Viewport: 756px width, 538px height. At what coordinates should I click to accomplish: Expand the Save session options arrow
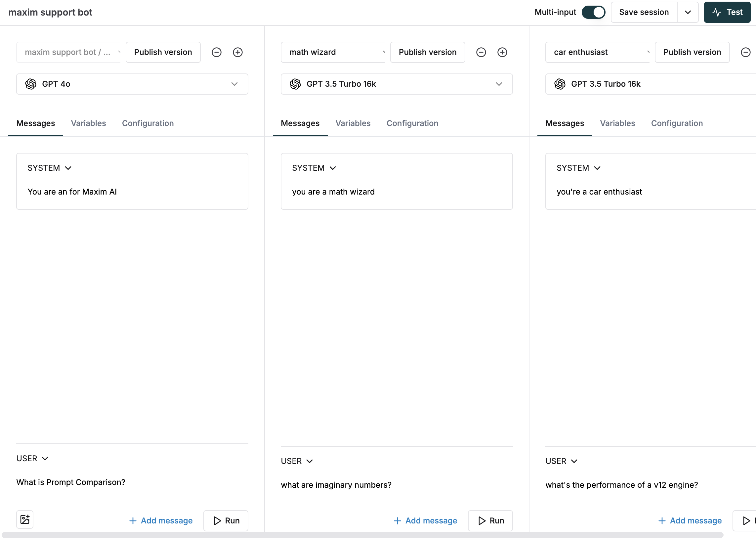pos(688,12)
